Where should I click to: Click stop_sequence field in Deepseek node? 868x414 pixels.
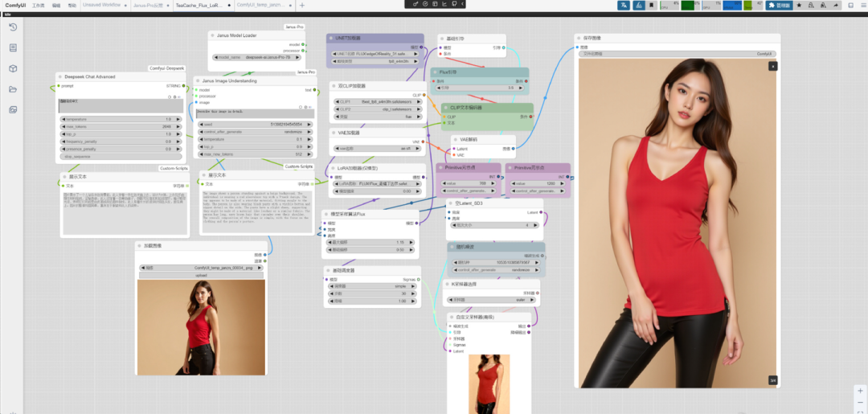tap(122, 157)
